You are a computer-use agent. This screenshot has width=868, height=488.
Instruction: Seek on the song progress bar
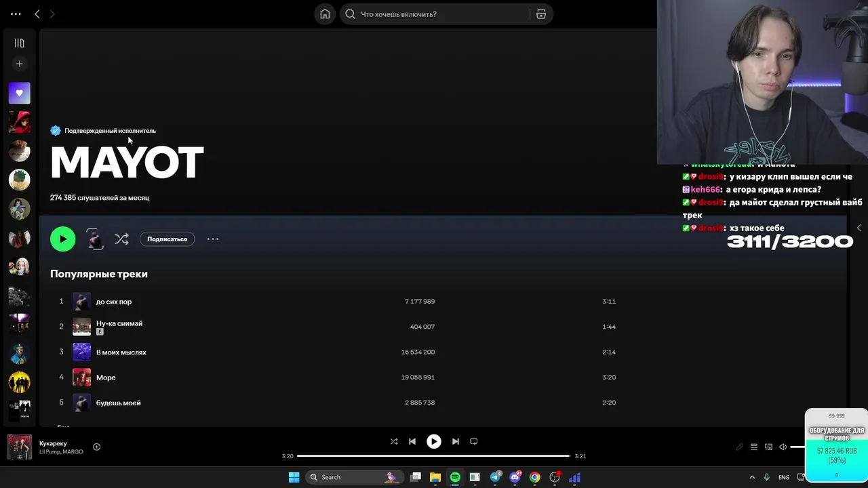tap(434, 456)
